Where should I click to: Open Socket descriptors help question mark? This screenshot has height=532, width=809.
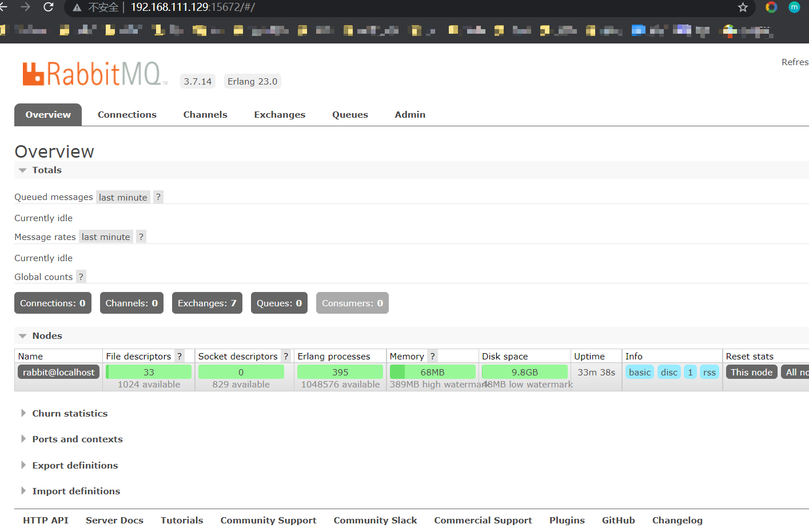(286, 356)
